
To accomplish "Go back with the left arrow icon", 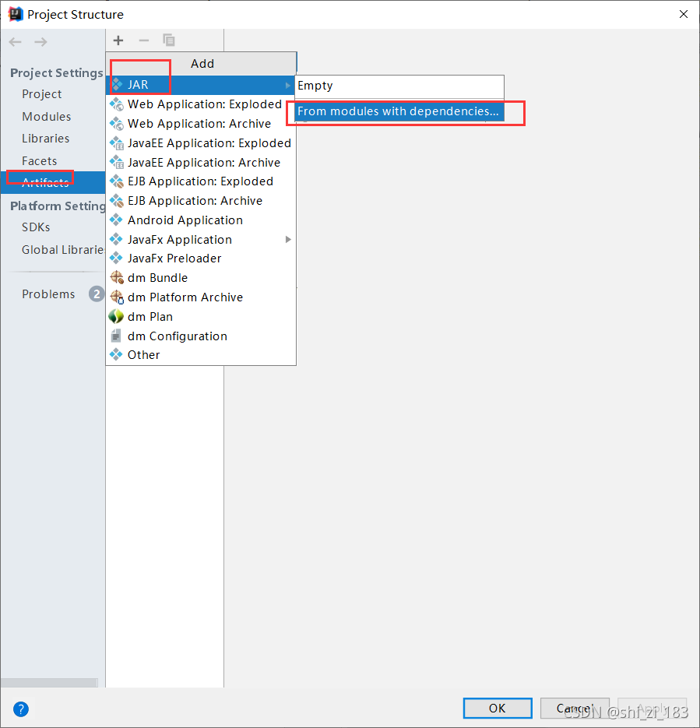I will 16,42.
